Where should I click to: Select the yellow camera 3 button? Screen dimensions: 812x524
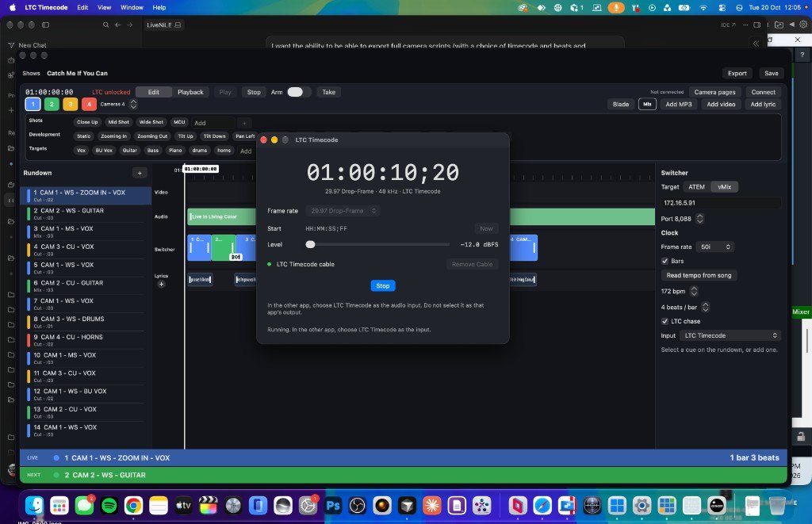(71, 104)
